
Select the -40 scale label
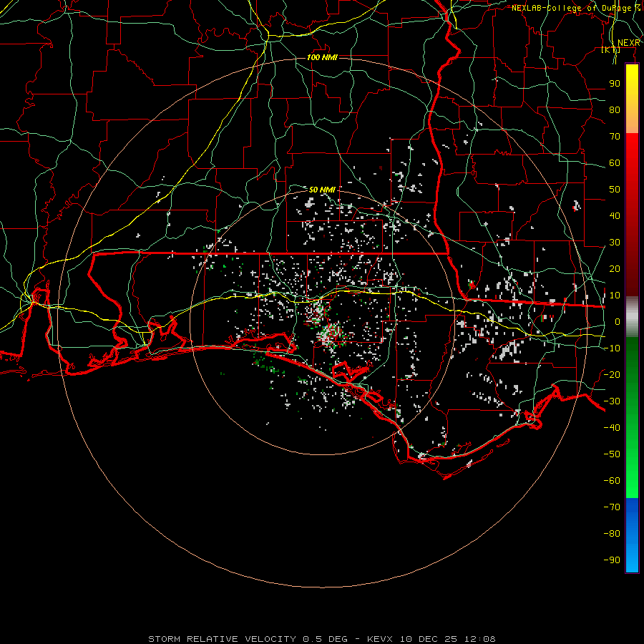pyautogui.click(x=612, y=428)
